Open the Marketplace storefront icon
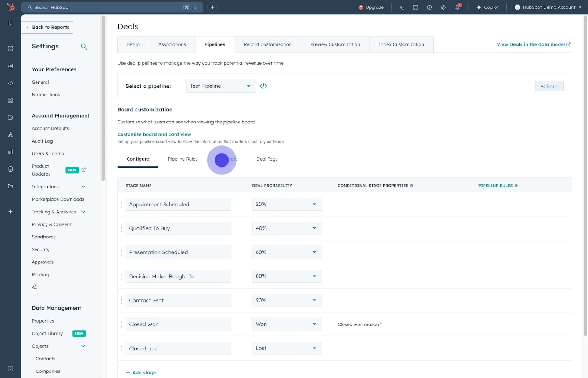 point(416,7)
